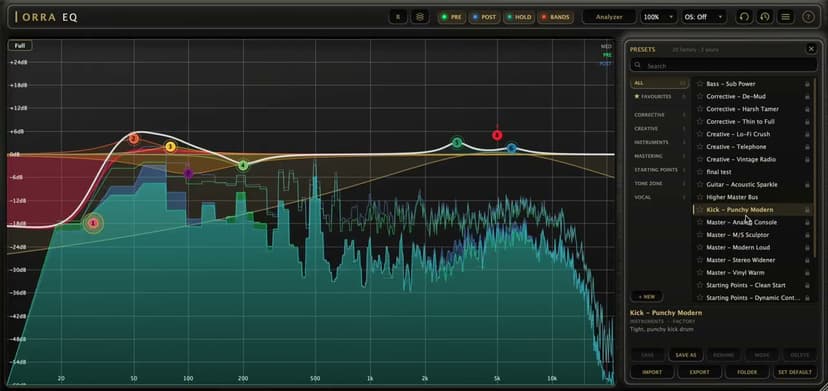Select the blue EQ band node near 6k

(x=511, y=148)
